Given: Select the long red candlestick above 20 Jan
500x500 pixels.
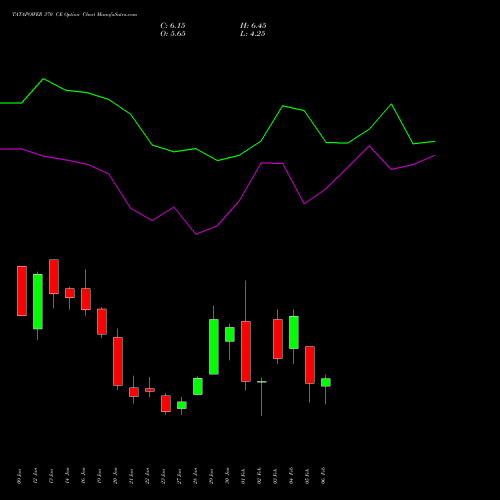Looking at the screenshot, I should (118, 362).
